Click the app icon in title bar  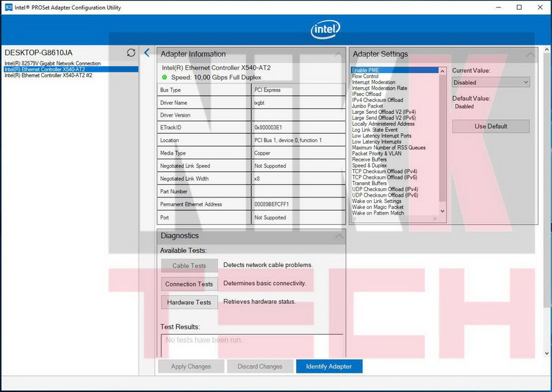tap(8, 7)
